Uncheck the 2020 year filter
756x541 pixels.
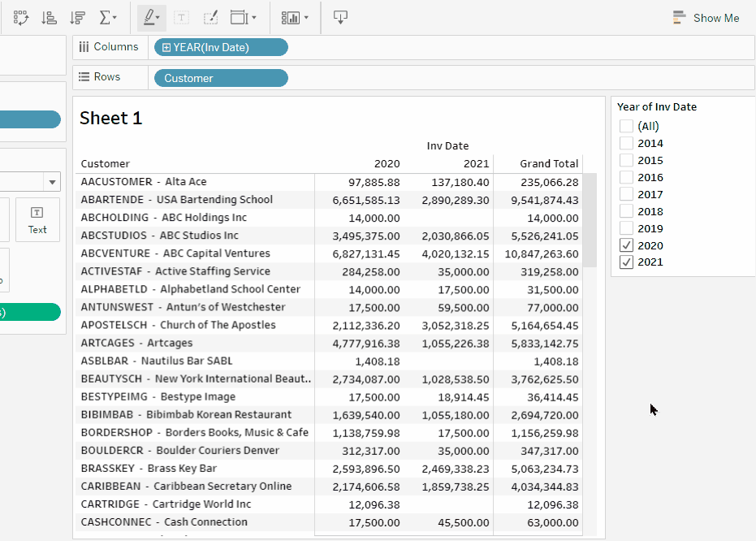[x=626, y=245]
